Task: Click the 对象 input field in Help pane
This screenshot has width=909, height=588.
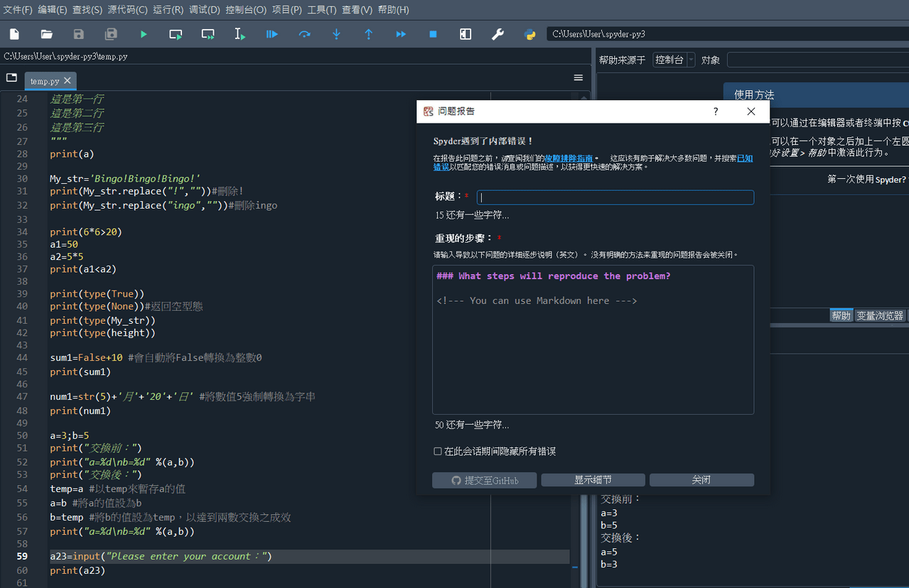Action: click(817, 60)
